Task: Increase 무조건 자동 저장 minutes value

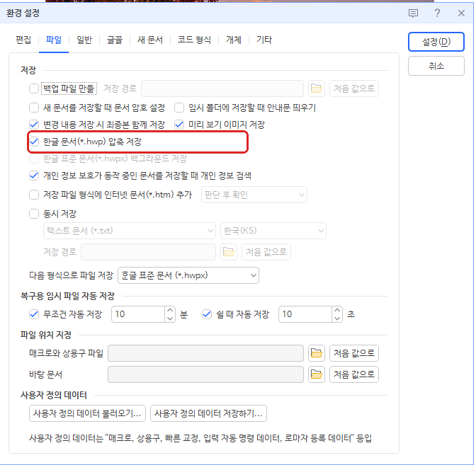Action: tap(170, 310)
